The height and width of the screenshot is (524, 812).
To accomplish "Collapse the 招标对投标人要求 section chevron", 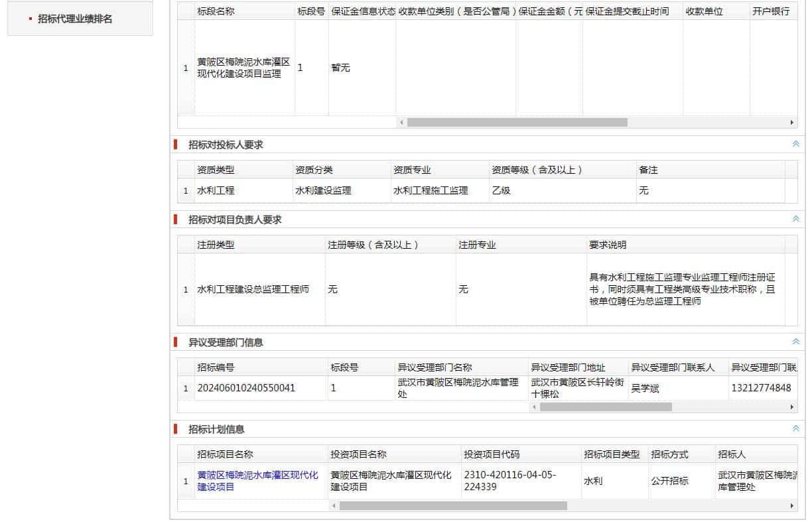I will click(x=795, y=144).
